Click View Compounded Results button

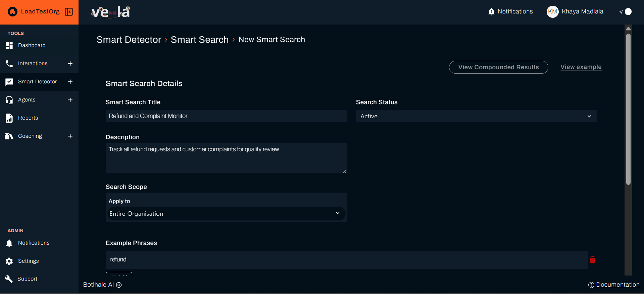point(498,67)
